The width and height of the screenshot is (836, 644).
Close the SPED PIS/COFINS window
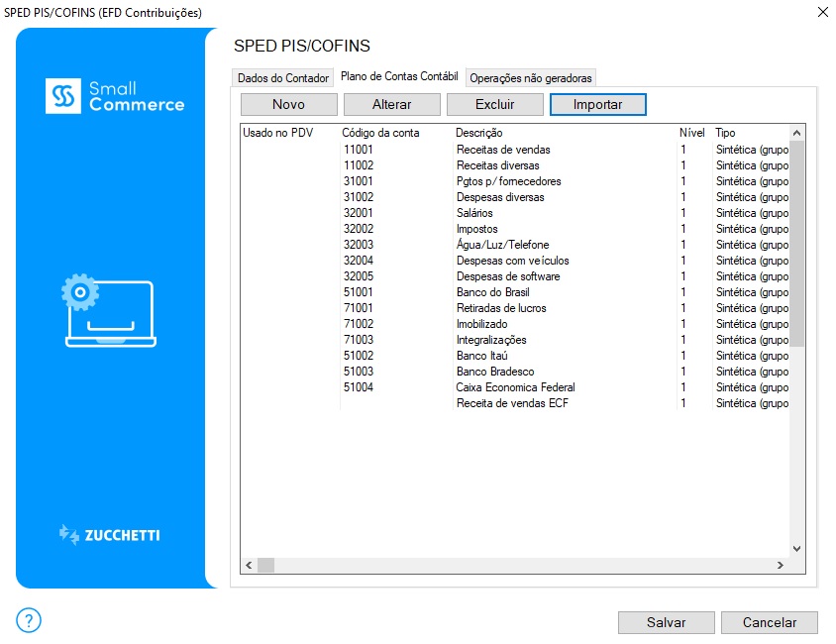pos(821,12)
